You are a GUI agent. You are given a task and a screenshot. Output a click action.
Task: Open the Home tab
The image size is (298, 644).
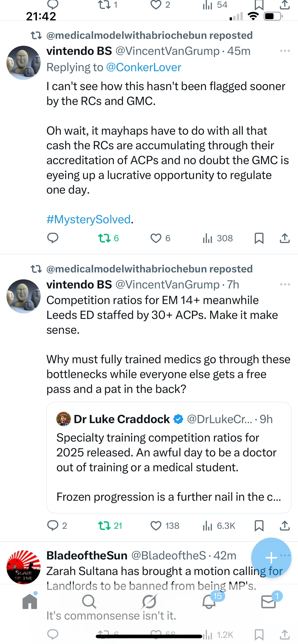(x=30, y=601)
